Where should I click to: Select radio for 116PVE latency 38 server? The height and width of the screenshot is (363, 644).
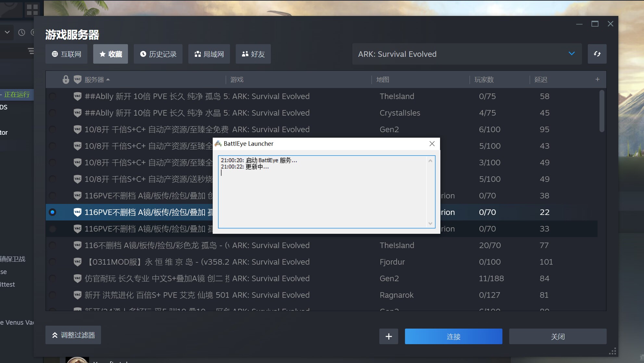(x=52, y=195)
